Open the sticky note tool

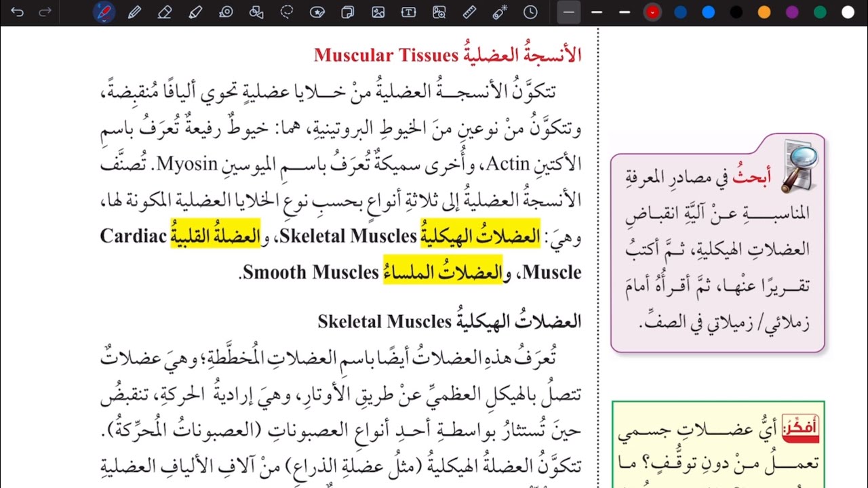tap(347, 12)
